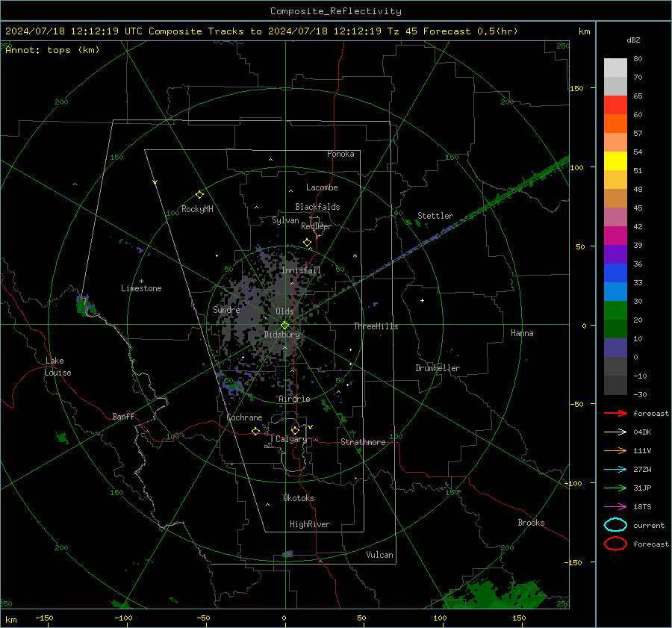
Task: Click the Ponoka town label
Action: coord(340,154)
